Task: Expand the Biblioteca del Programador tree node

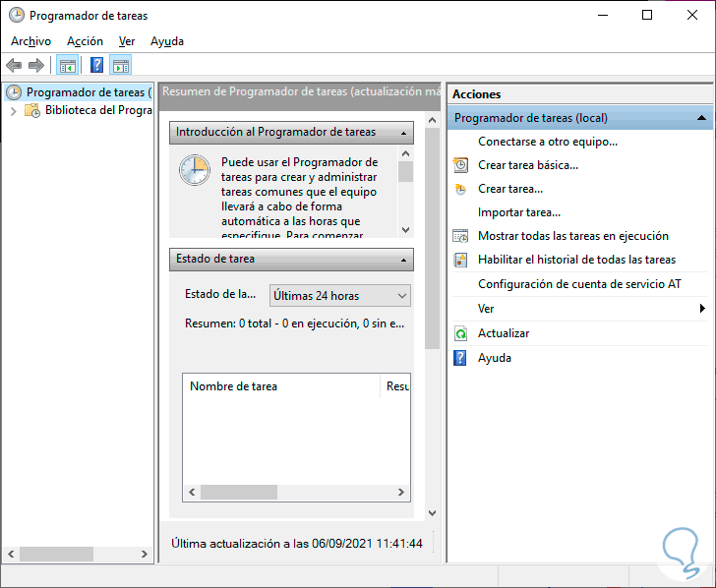Action: click(13, 111)
